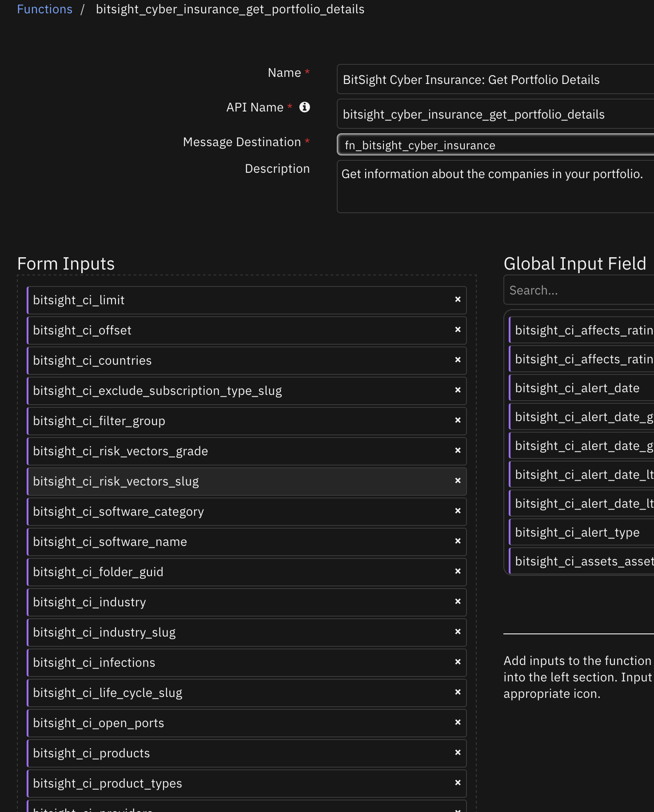Viewport: 654px width, 812px height.
Task: Open the Functions breadcrumb link
Action: pyautogui.click(x=44, y=9)
